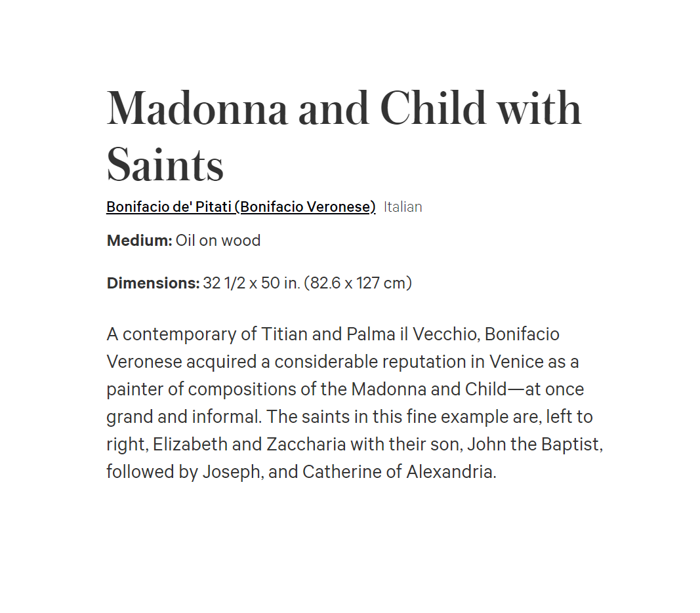The width and height of the screenshot is (700, 613).
Task: Click 'John the Baptist' in the paragraph
Action: 535,445
